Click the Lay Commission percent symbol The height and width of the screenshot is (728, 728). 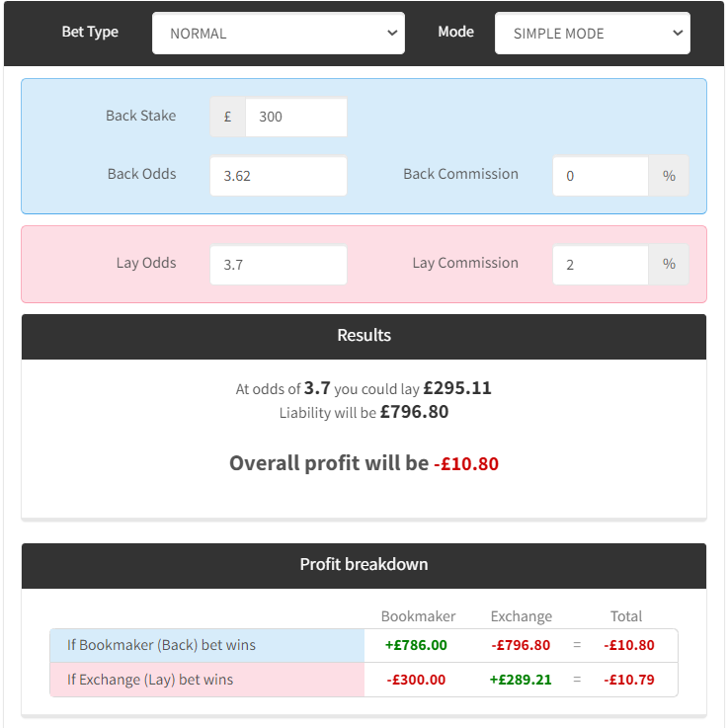pyautogui.click(x=669, y=265)
